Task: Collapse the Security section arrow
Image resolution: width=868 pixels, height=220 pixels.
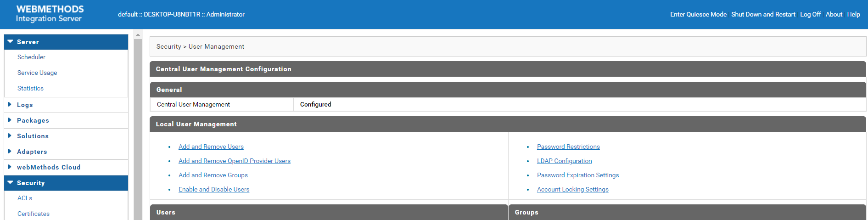Action: point(10,182)
